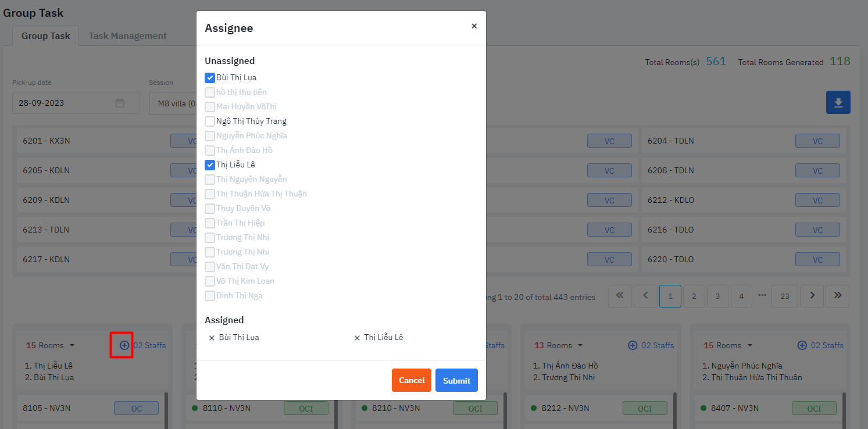Uncheck Thị Liễu Lê in Unassigned list

210,165
